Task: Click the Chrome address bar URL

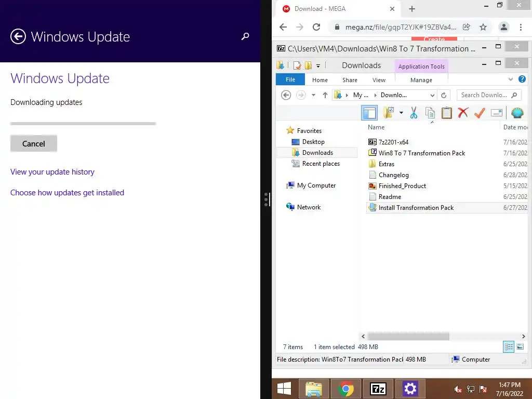Action: pyautogui.click(x=401, y=27)
